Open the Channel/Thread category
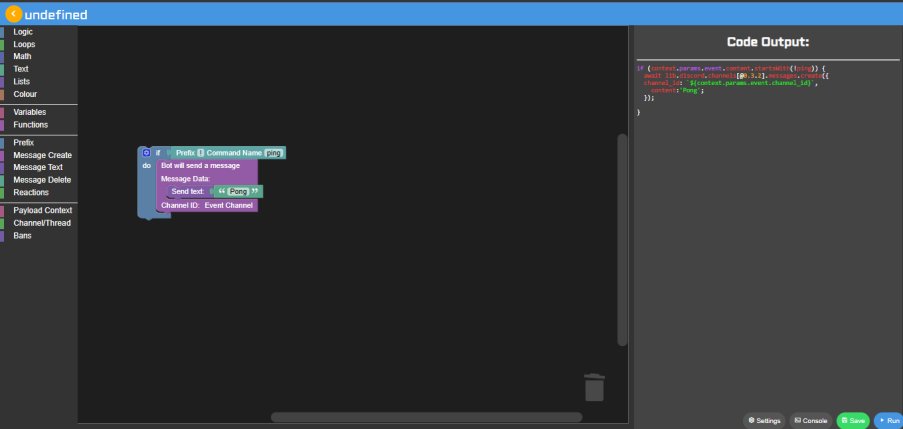Viewport: 903px width, 429px height. point(42,223)
